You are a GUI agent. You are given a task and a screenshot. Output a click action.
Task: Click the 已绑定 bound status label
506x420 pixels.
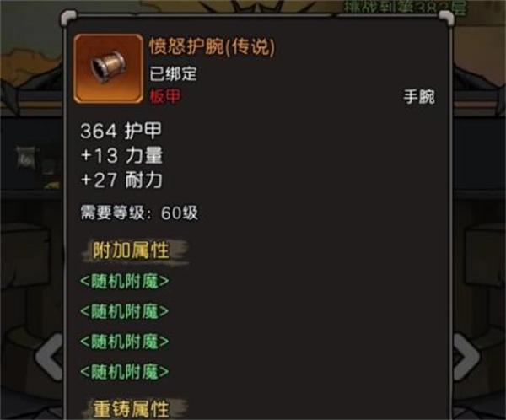point(173,74)
